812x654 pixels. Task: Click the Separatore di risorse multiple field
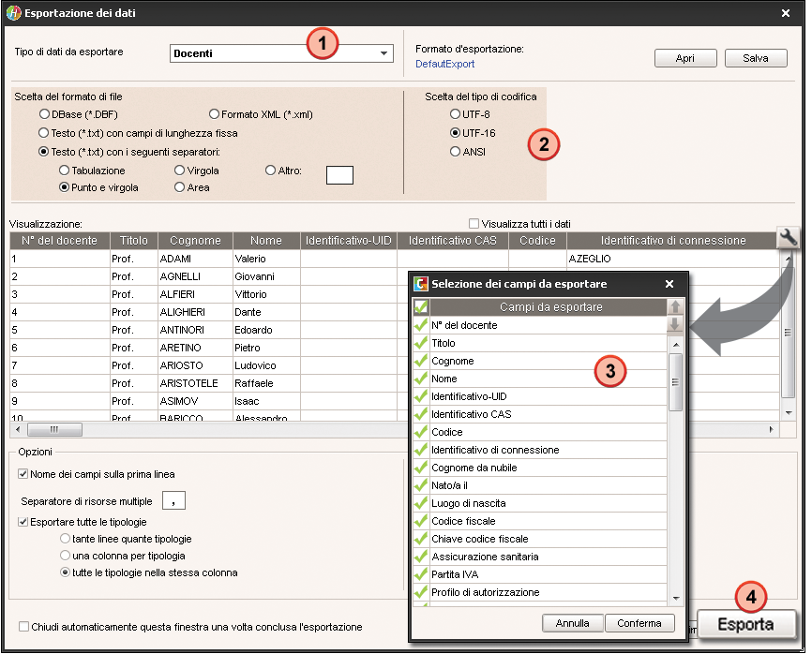174,500
